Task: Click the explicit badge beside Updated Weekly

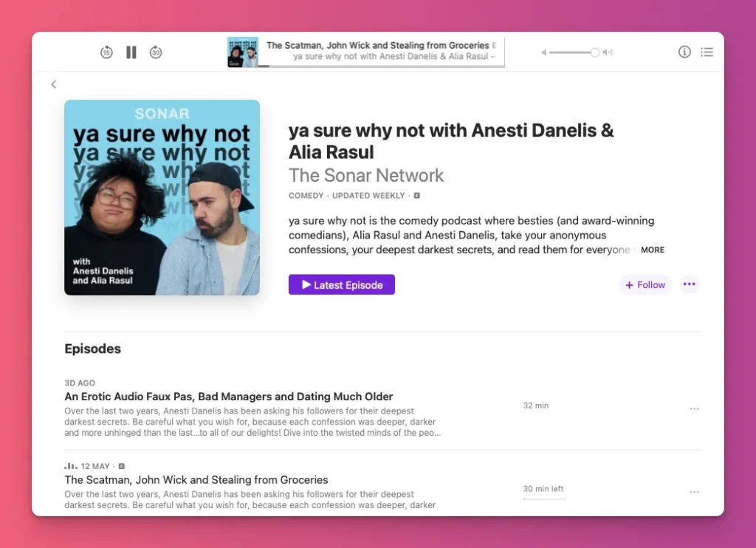Action: point(416,196)
